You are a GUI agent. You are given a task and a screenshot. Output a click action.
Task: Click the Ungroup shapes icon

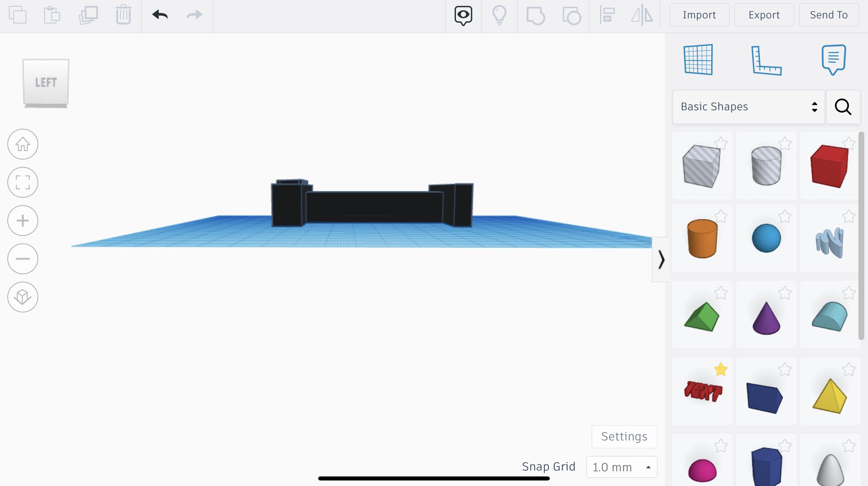click(x=572, y=16)
